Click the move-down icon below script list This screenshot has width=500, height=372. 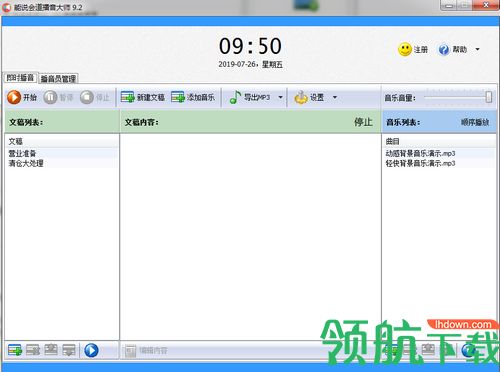click(69, 350)
